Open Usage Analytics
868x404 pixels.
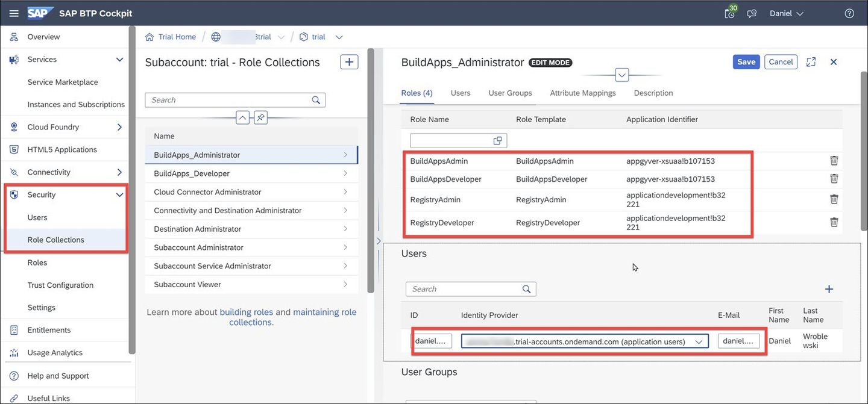click(55, 353)
